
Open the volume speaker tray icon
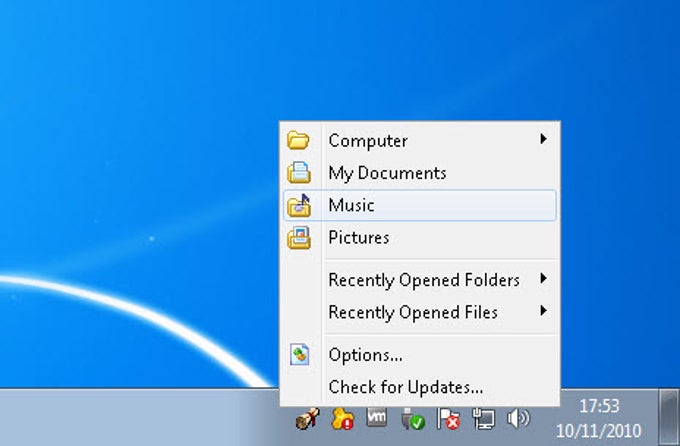518,419
